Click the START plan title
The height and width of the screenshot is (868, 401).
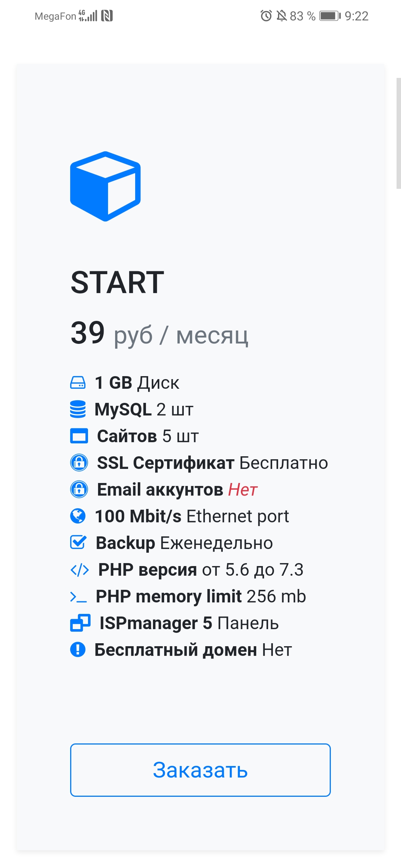(x=117, y=282)
